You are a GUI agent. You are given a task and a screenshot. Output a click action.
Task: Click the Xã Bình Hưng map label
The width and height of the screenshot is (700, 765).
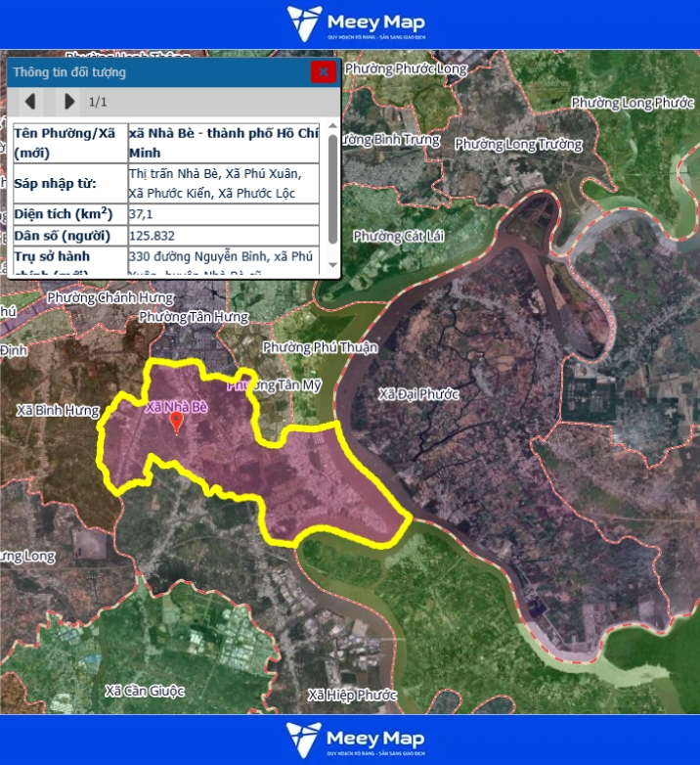[59, 411]
